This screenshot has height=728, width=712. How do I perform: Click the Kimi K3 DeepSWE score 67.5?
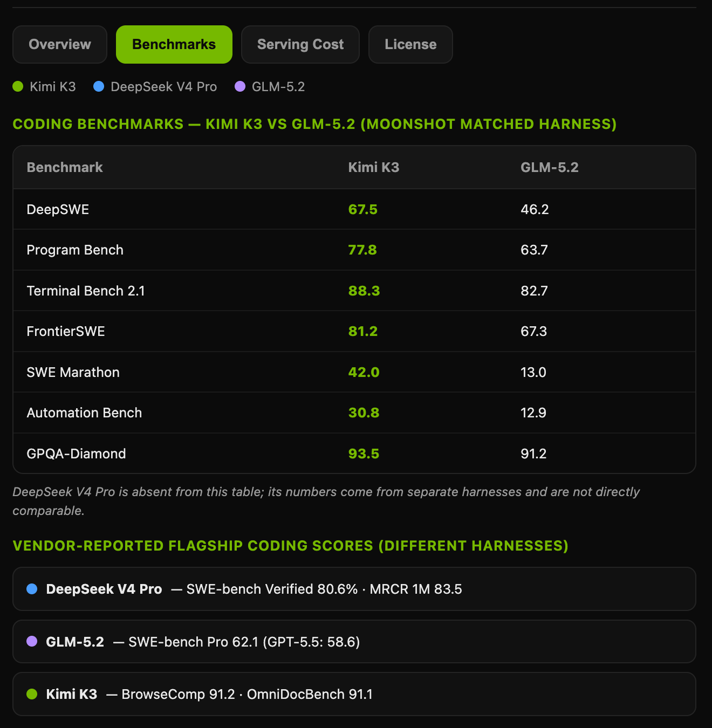(x=363, y=209)
